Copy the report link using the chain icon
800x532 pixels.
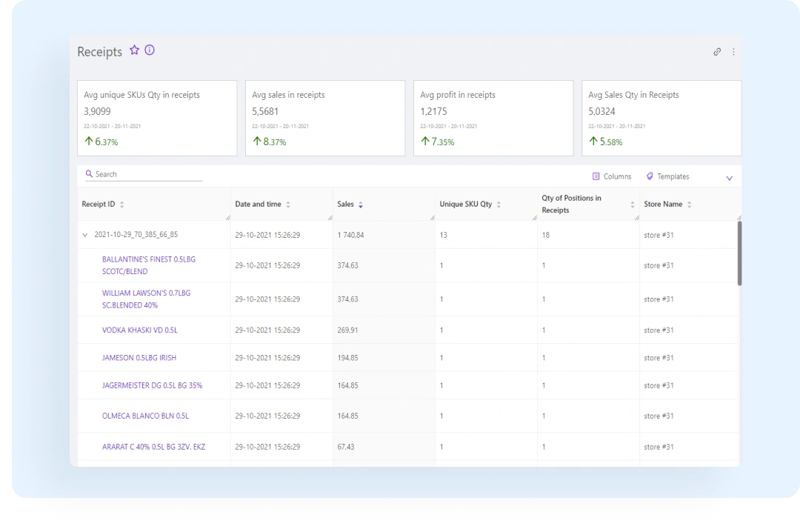tap(716, 51)
